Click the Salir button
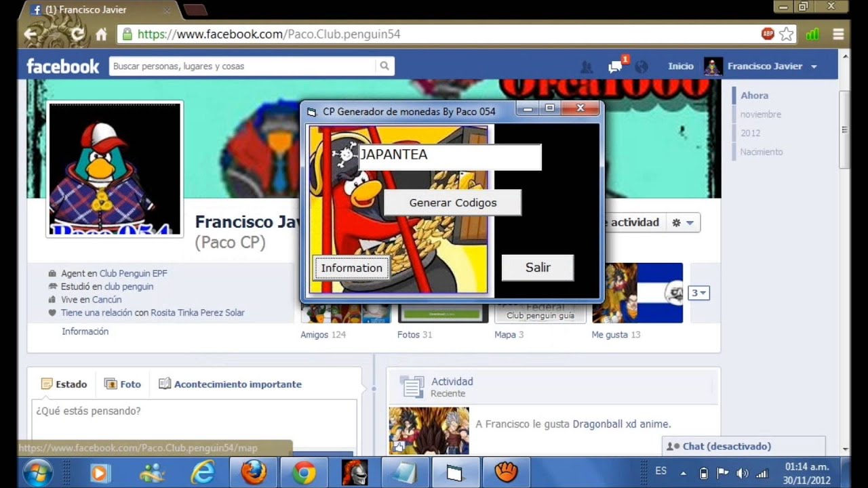The width and height of the screenshot is (868, 488). click(538, 268)
